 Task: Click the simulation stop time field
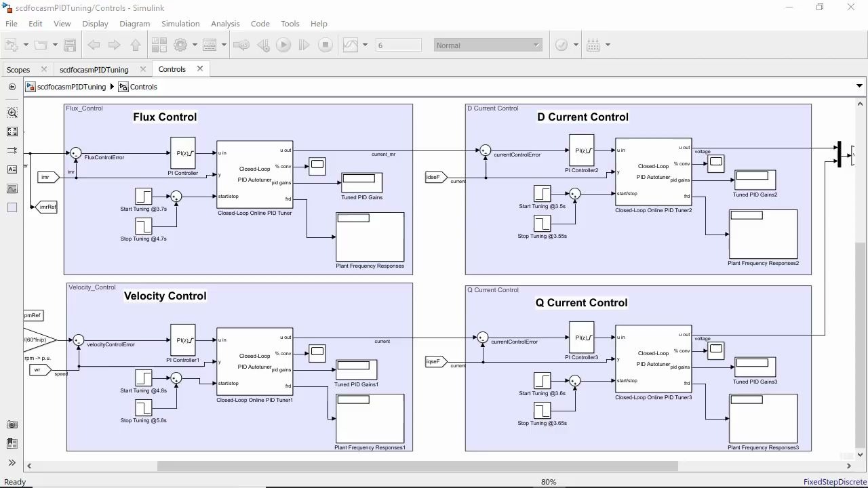coord(398,45)
